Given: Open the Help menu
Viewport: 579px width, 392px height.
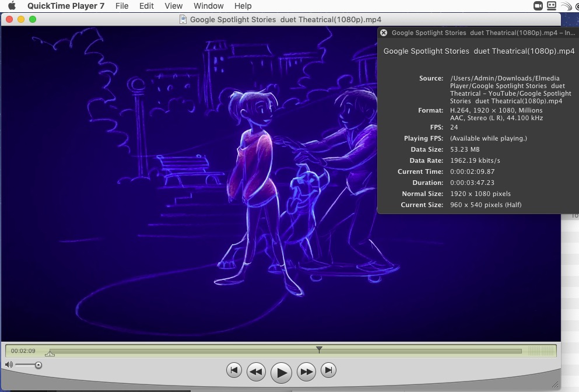Looking at the screenshot, I should (243, 6).
